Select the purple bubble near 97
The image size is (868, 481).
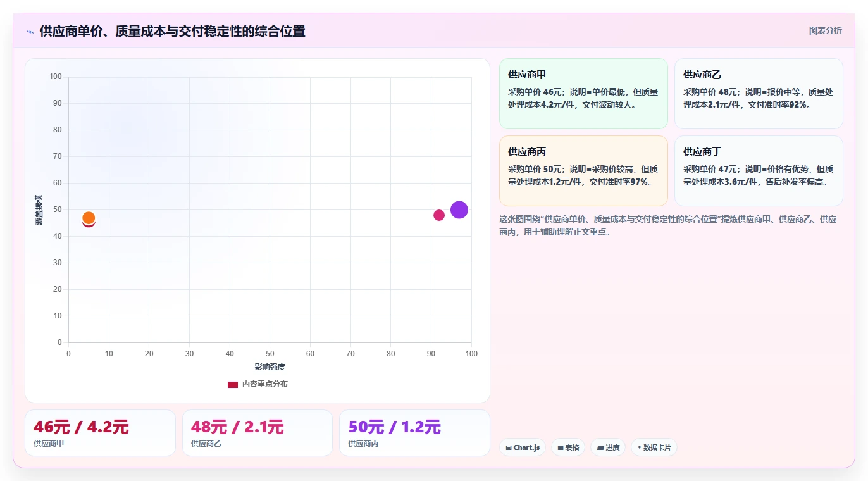click(x=459, y=209)
